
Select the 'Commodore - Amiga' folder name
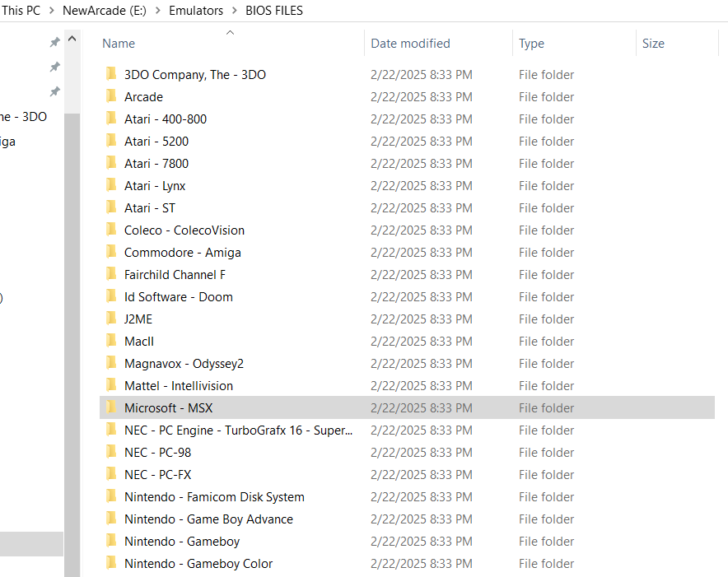click(183, 253)
